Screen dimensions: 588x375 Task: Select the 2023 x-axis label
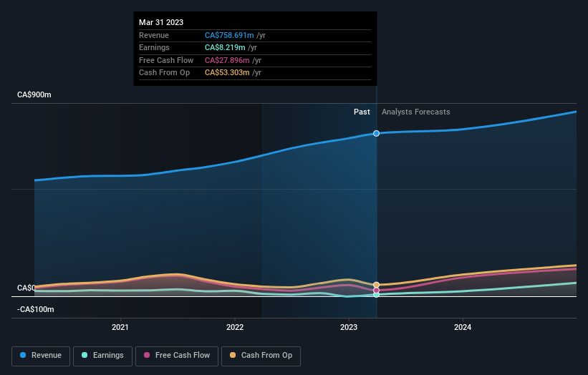click(349, 327)
